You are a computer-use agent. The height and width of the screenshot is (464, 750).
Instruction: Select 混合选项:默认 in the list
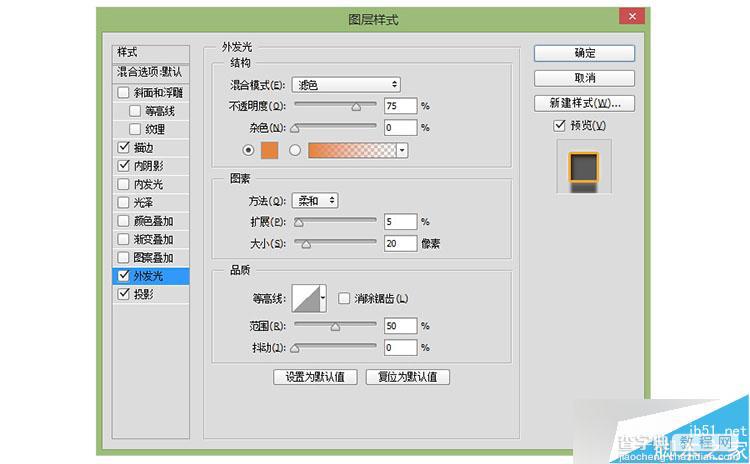pos(151,73)
